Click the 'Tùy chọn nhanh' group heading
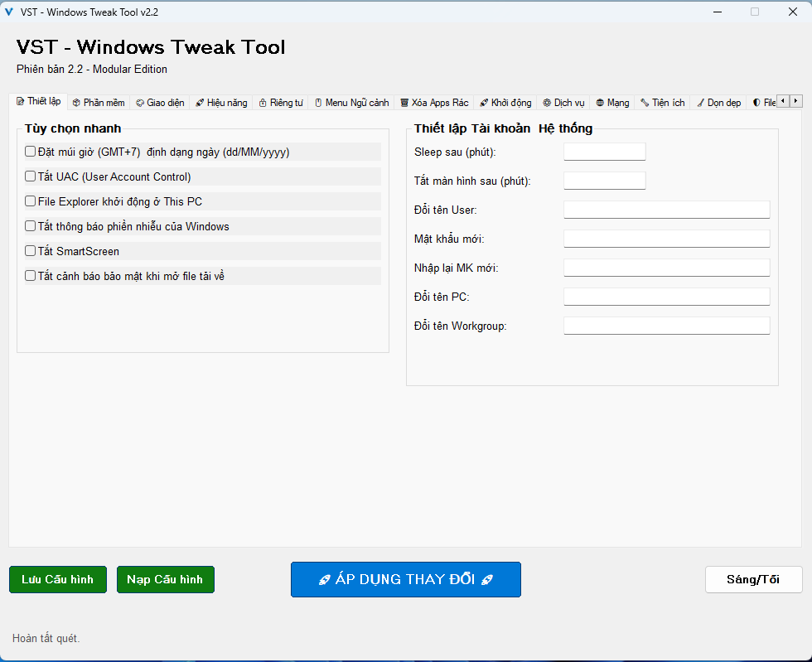Image resolution: width=812 pixels, height=662 pixels. click(73, 128)
